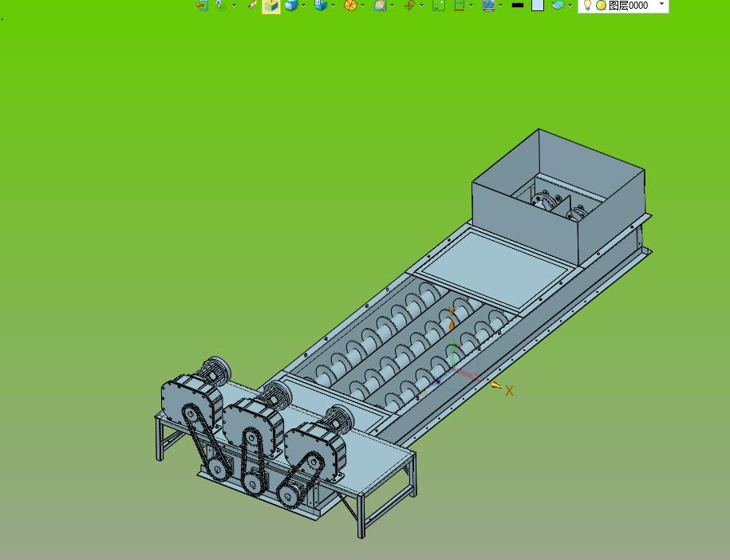Click the blue shaded cube display icon

click(x=291, y=5)
